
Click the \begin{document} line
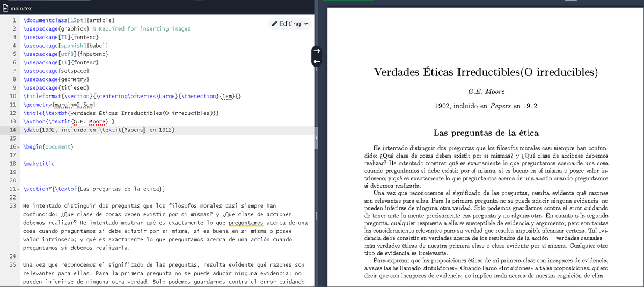(x=48, y=147)
